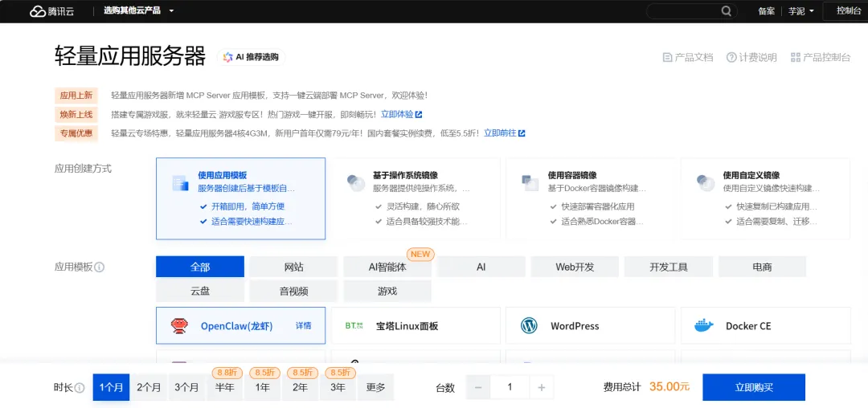Image resolution: width=868 pixels, height=408 pixels.
Task: Choose 1个月 duration
Action: (111, 387)
